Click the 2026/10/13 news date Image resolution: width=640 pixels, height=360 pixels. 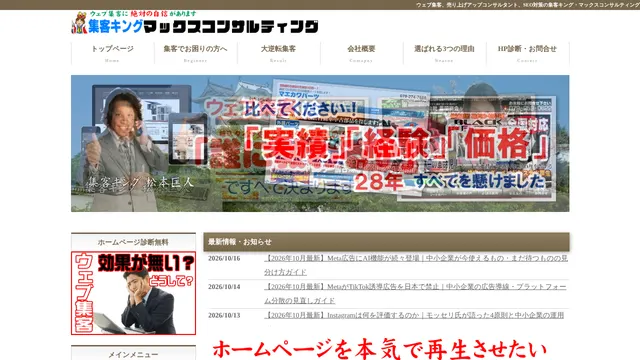click(x=224, y=316)
